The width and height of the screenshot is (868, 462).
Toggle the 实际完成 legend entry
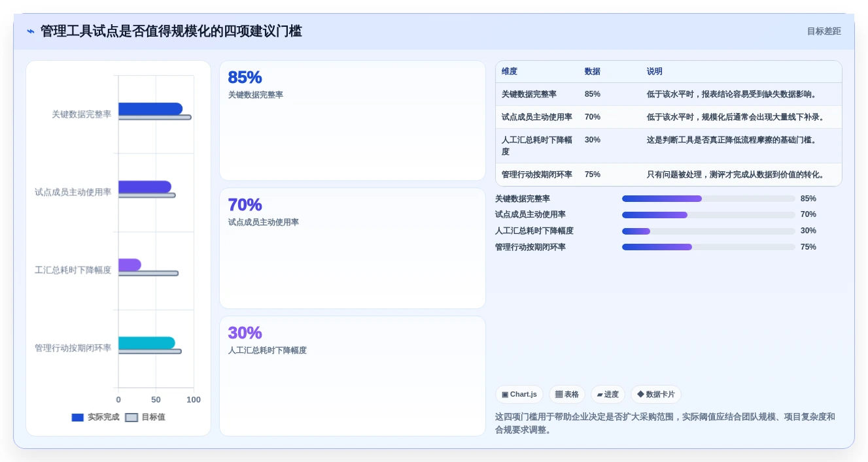(95, 417)
